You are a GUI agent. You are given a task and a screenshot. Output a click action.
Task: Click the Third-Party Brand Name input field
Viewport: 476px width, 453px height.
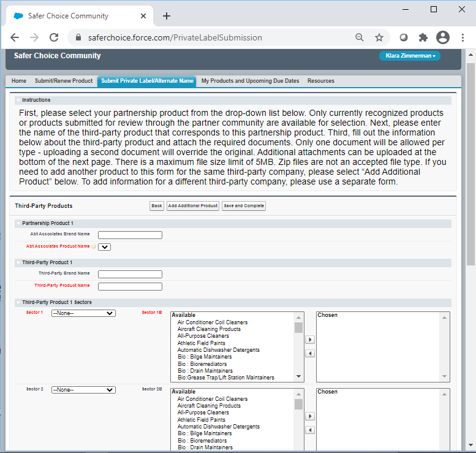click(x=130, y=274)
